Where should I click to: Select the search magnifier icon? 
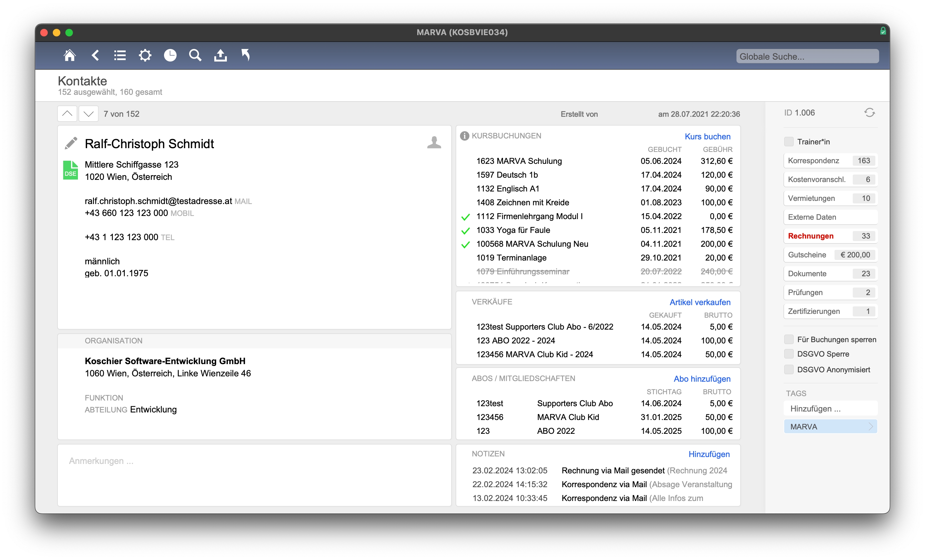(x=195, y=55)
